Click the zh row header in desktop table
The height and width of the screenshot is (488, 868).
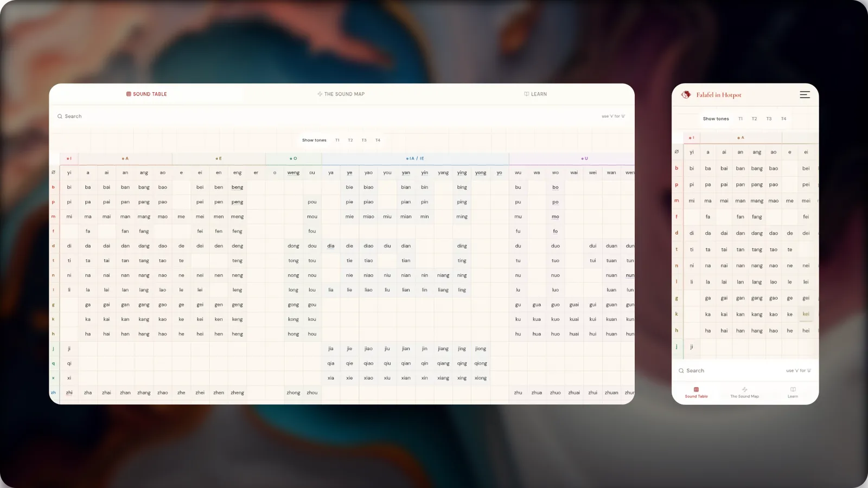53,393
